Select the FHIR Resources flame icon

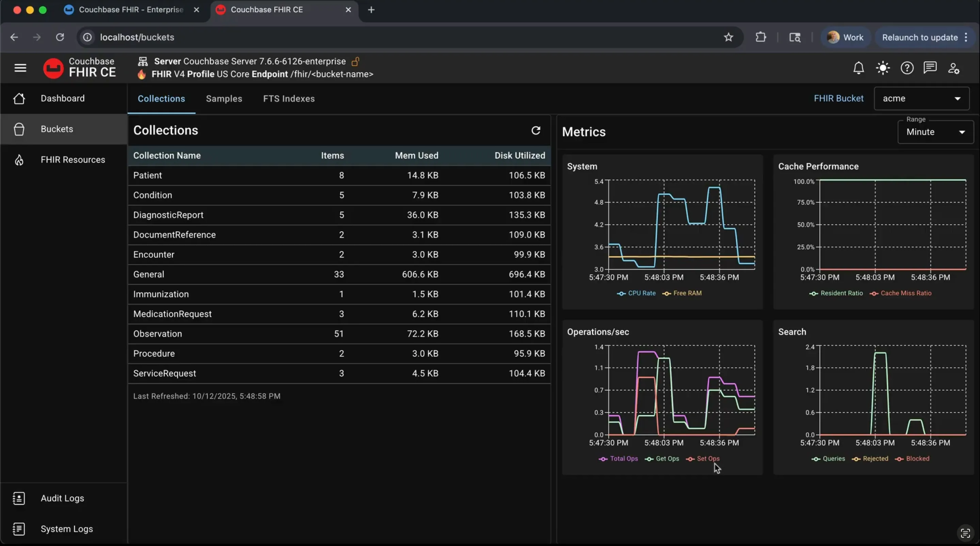pyautogui.click(x=19, y=159)
